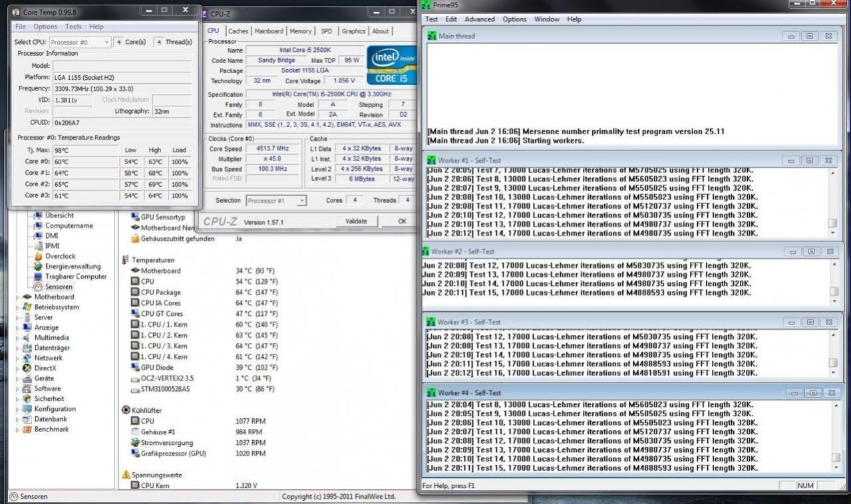Click the scrollbar in Worker #1 window
The width and height of the screenshot is (851, 504).
pyautogui.click(x=832, y=203)
